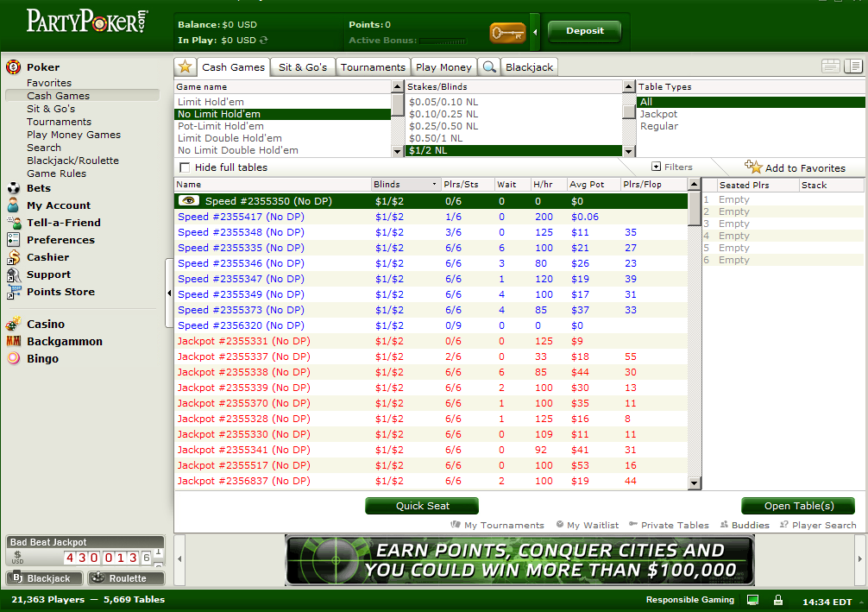Sort by the Blinds column dropdown arrow

pos(434,185)
